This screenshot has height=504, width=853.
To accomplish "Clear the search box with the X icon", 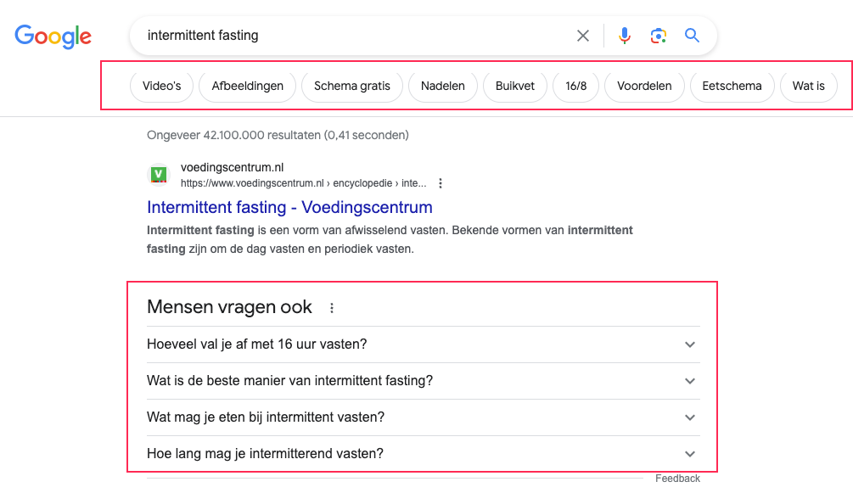I will pyautogui.click(x=582, y=36).
